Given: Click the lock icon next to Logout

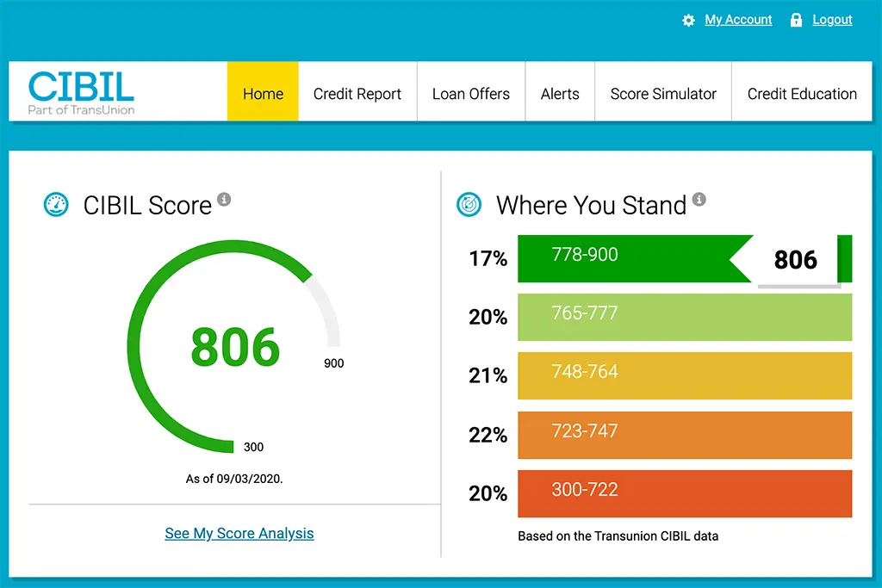Looking at the screenshot, I should [x=796, y=19].
